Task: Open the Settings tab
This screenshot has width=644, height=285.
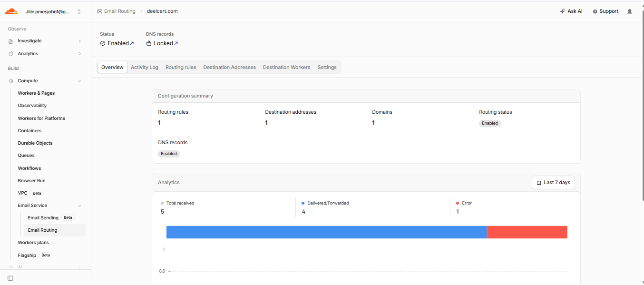Action: point(327,67)
